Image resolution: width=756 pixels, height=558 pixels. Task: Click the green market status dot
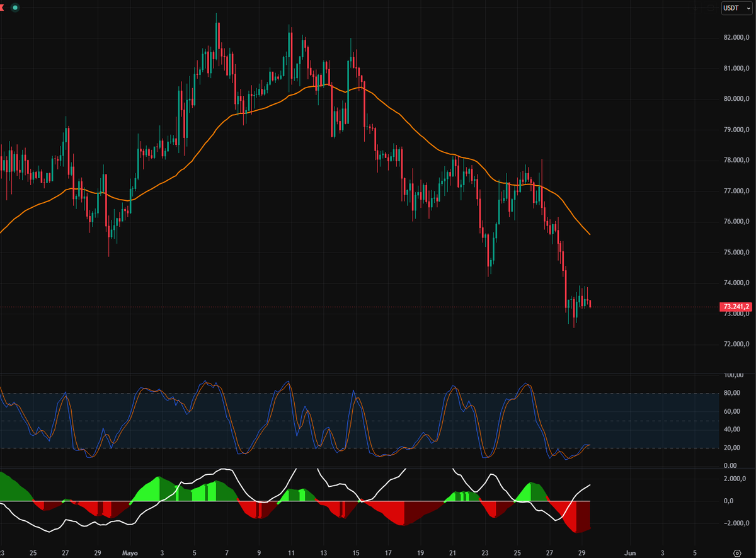(15, 8)
